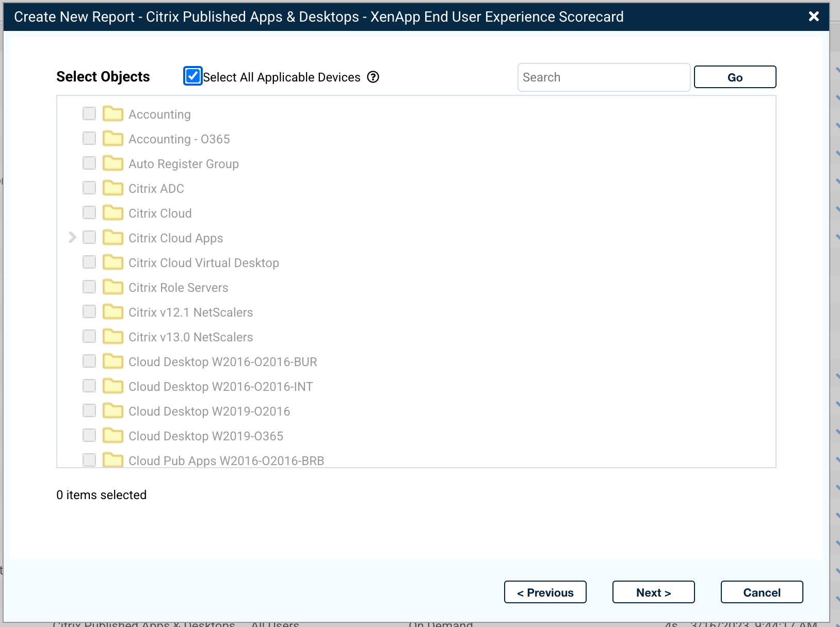Click Go to run the search

735,77
